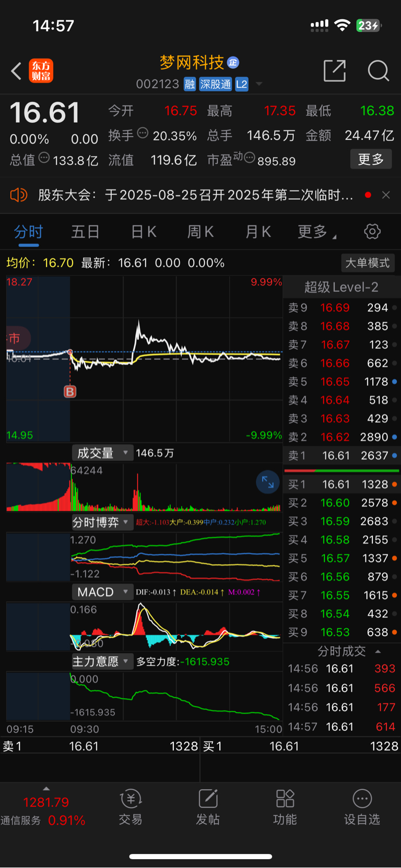
Task: Collapse 分时成交 list with arrow
Action: (x=378, y=651)
